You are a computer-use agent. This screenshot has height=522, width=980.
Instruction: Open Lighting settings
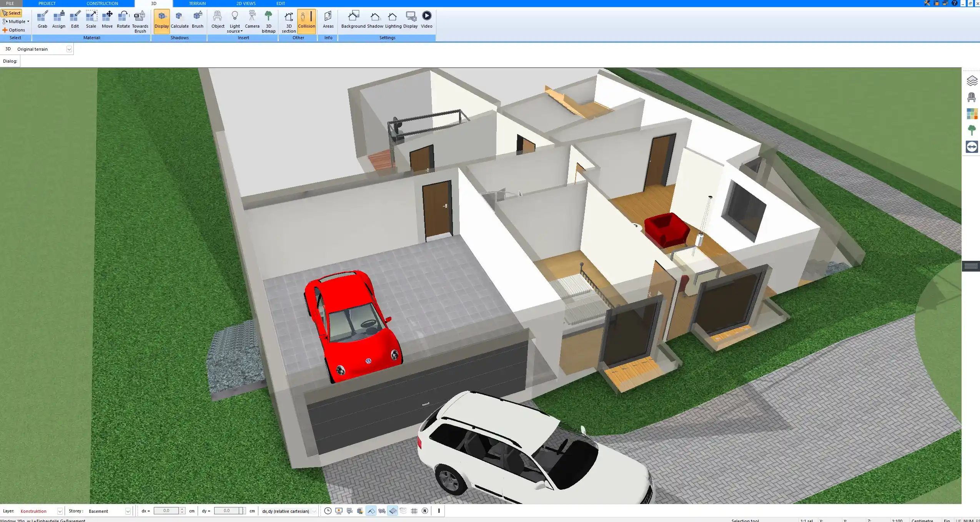click(393, 20)
